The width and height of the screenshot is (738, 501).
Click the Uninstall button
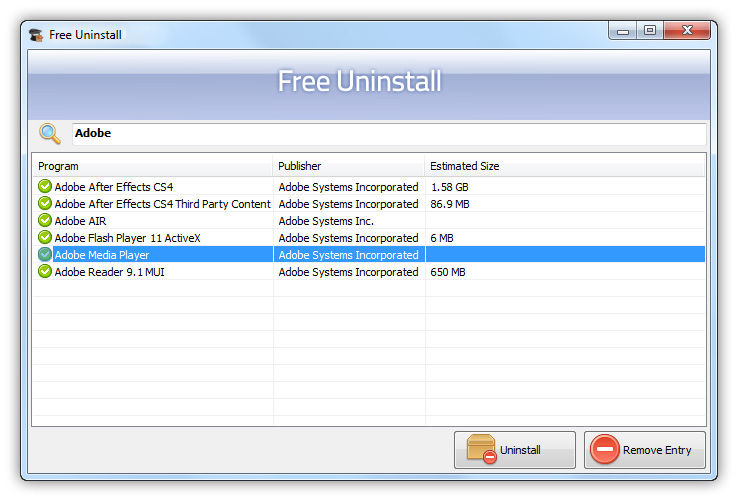[514, 450]
